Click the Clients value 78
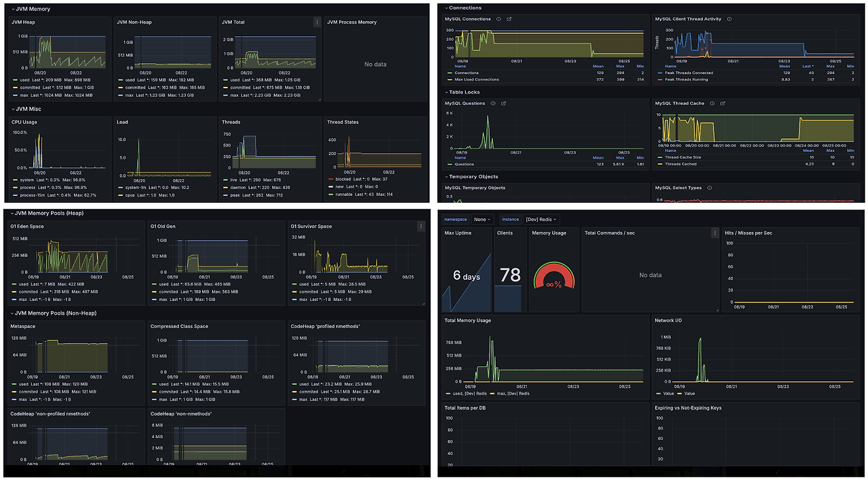The image size is (868, 480). (x=510, y=275)
